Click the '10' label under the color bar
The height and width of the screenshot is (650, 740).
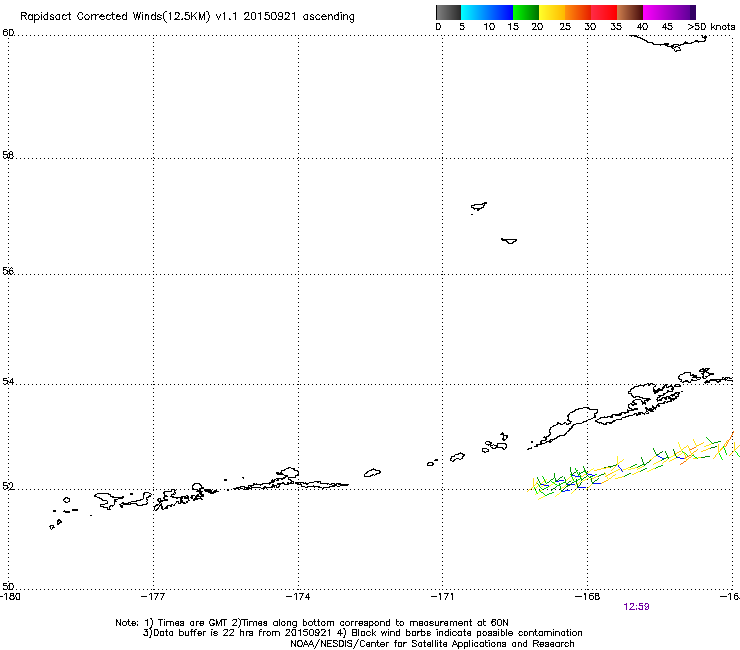[489, 27]
